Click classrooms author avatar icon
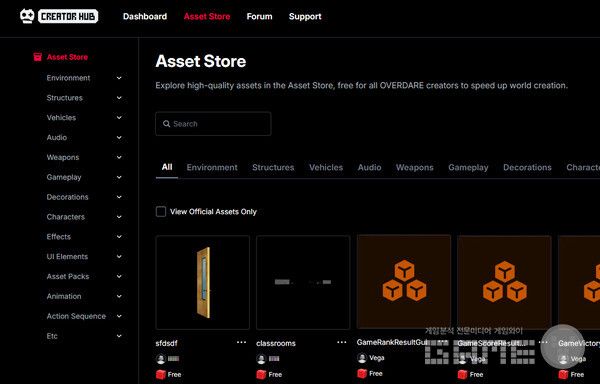 point(261,359)
